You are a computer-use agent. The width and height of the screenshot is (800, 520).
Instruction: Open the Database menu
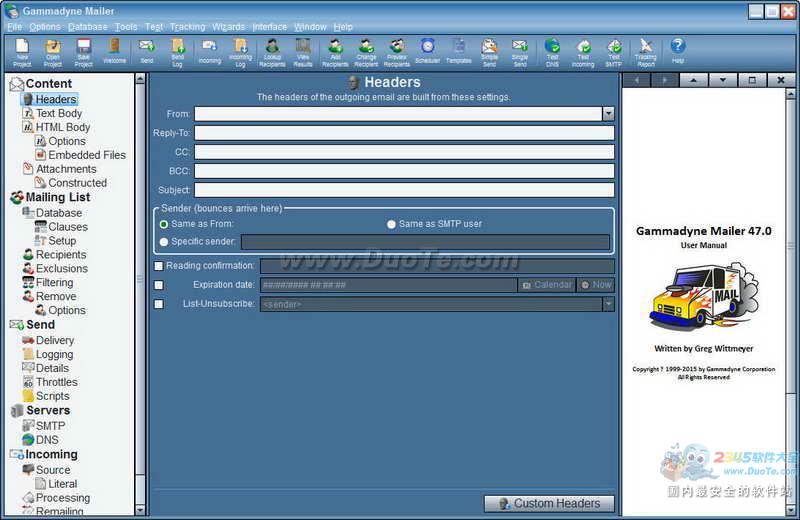pos(88,27)
